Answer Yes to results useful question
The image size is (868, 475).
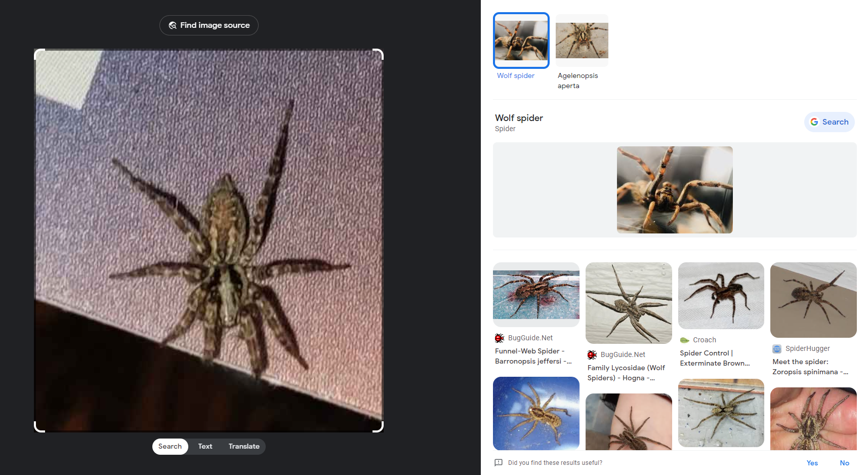(x=812, y=463)
